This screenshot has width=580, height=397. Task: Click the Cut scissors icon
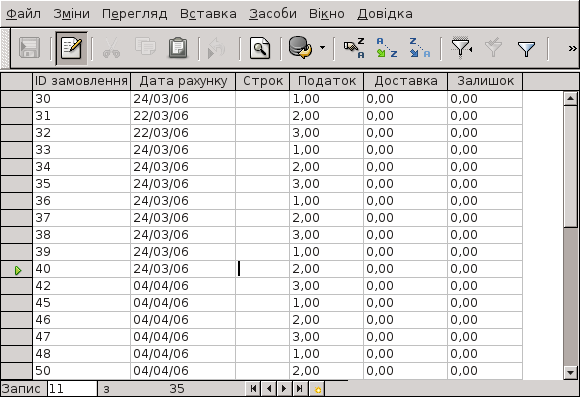(x=111, y=48)
